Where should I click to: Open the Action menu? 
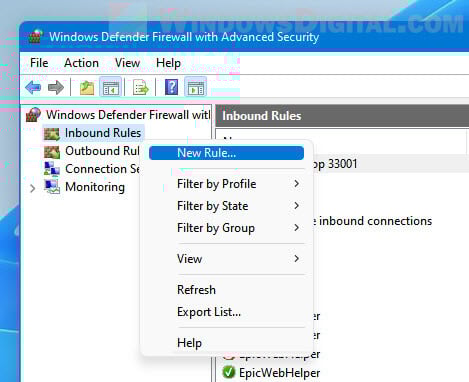[81, 63]
